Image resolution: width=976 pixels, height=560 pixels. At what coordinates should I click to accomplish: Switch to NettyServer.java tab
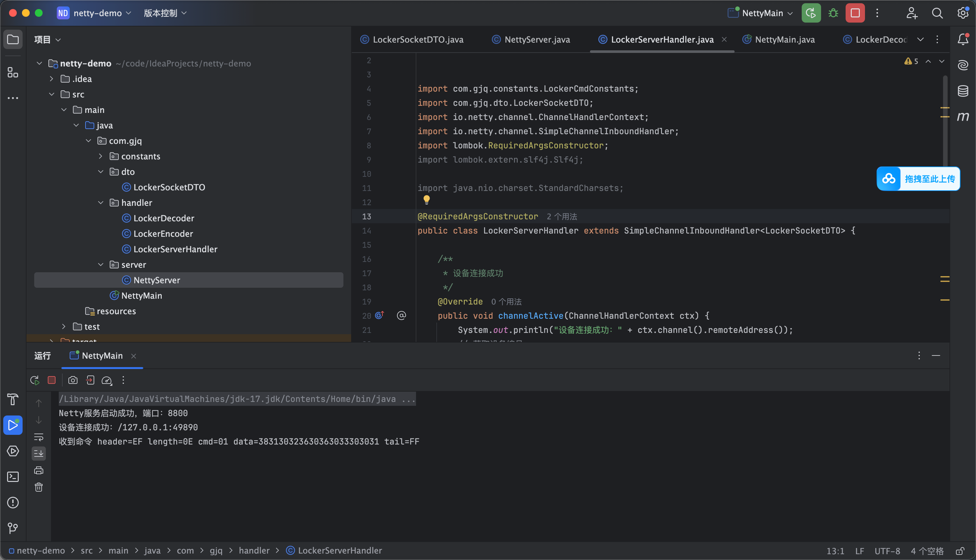pos(531,40)
